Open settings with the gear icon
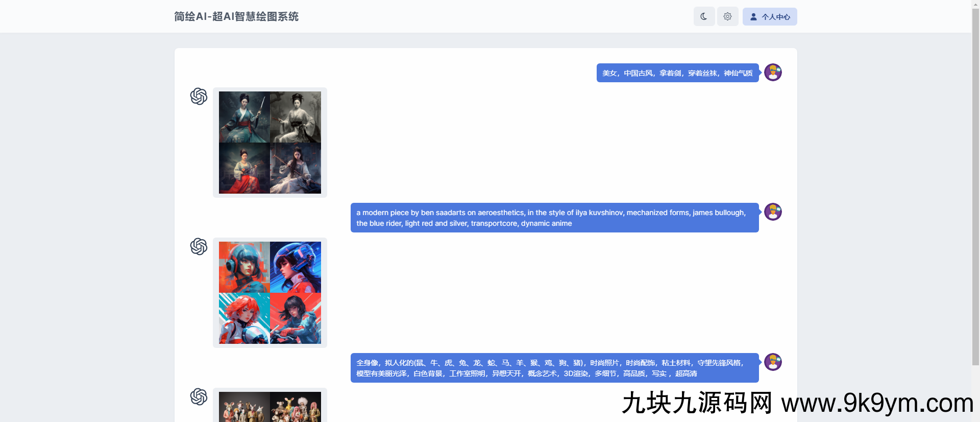This screenshot has height=422, width=980. click(728, 16)
